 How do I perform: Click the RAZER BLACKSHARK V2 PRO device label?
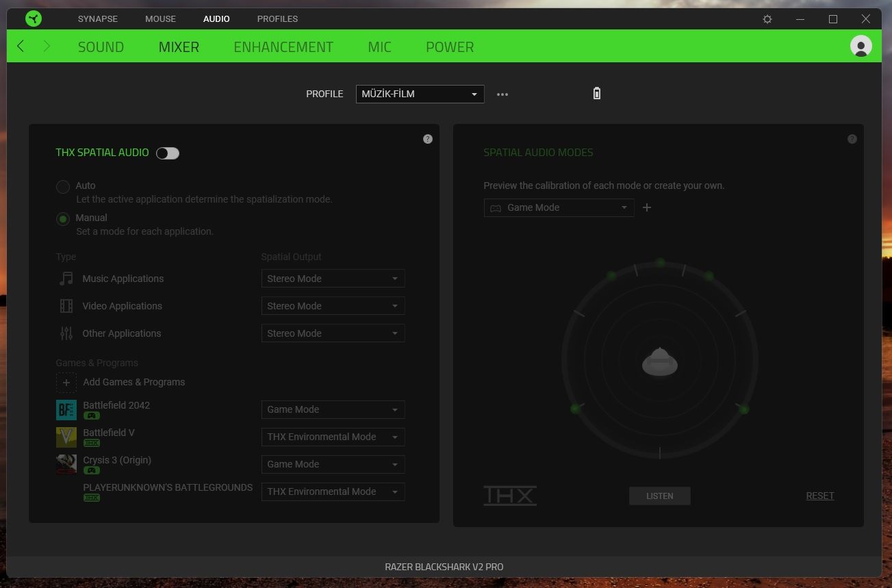(444, 567)
